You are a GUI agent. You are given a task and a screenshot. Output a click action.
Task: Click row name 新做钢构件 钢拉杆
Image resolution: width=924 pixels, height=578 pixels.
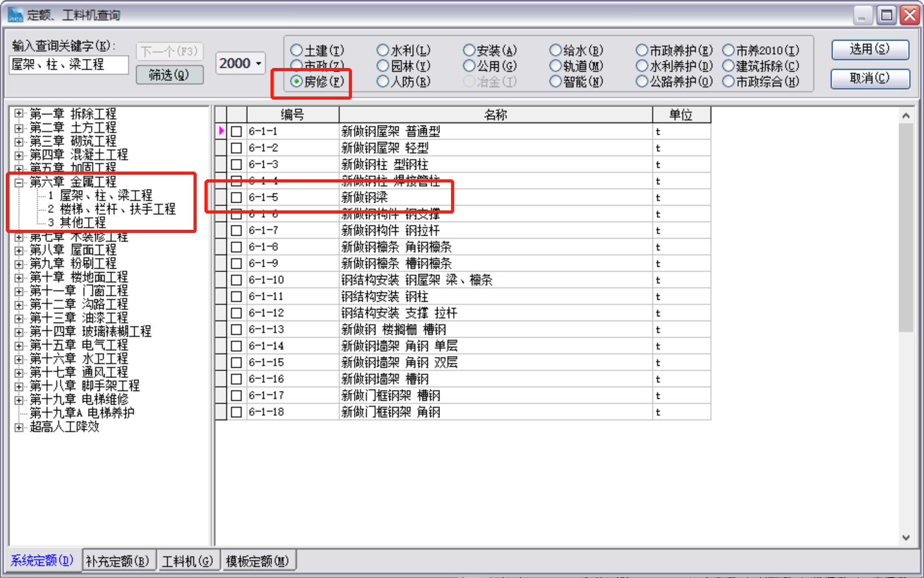click(391, 230)
